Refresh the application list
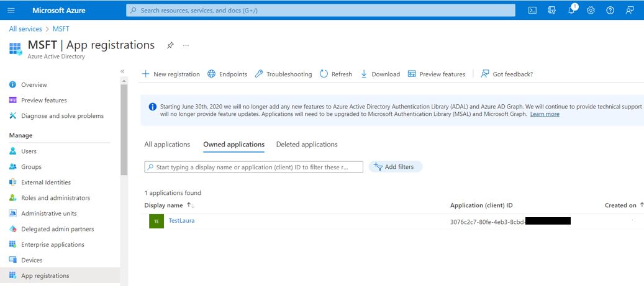 pos(335,74)
